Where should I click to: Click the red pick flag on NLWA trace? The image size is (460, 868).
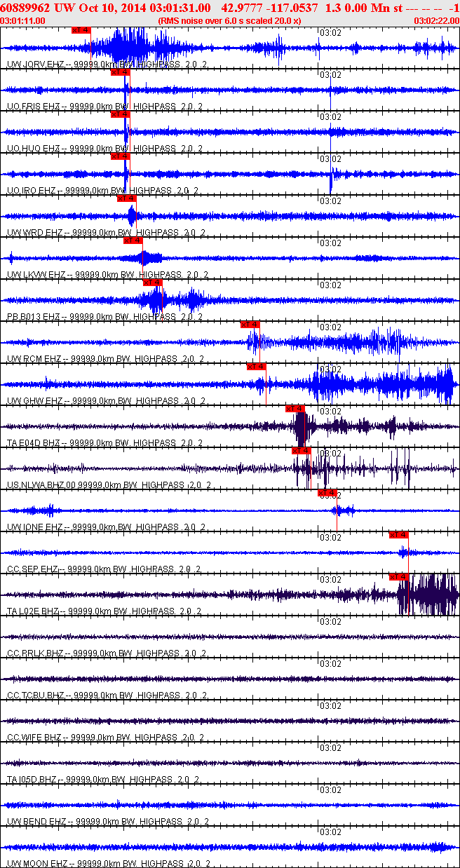coord(301,451)
